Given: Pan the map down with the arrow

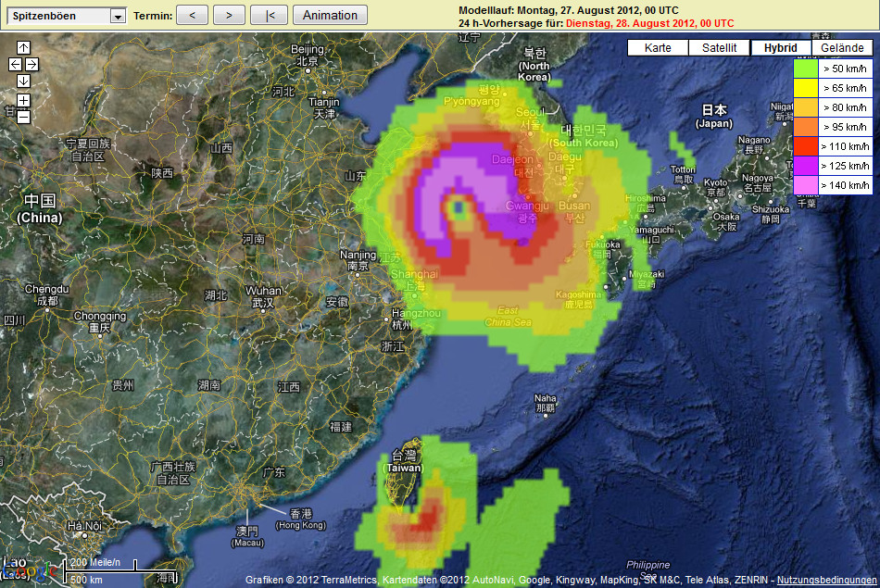Looking at the screenshot, I should (23, 81).
